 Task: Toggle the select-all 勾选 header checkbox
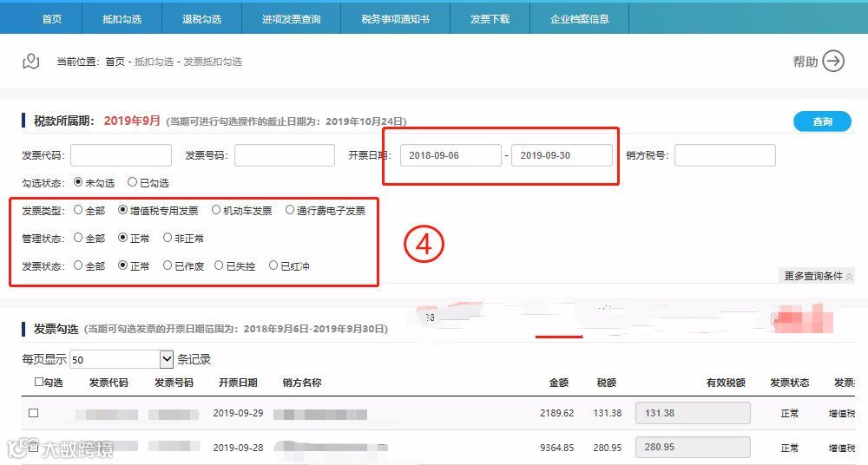pyautogui.click(x=39, y=382)
